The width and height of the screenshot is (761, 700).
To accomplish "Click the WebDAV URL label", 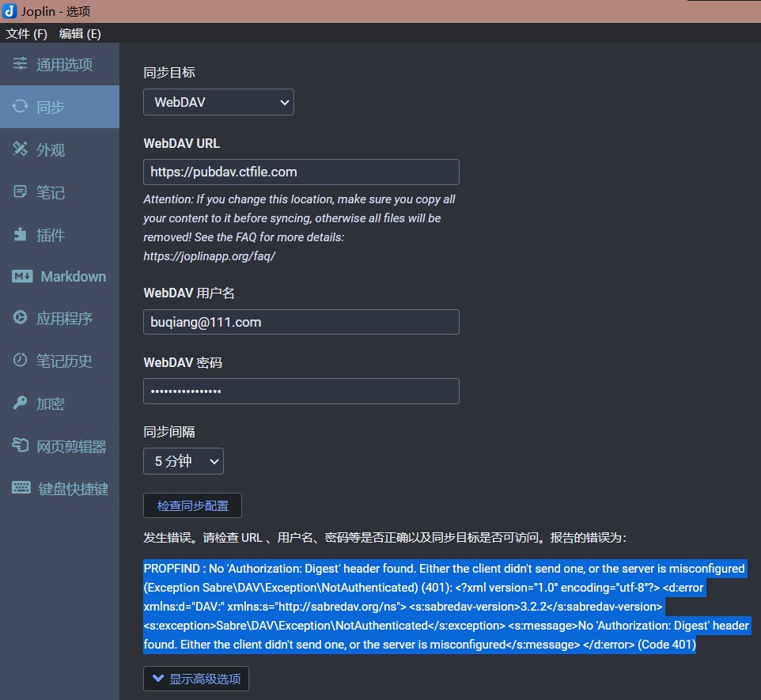I will 181,143.
